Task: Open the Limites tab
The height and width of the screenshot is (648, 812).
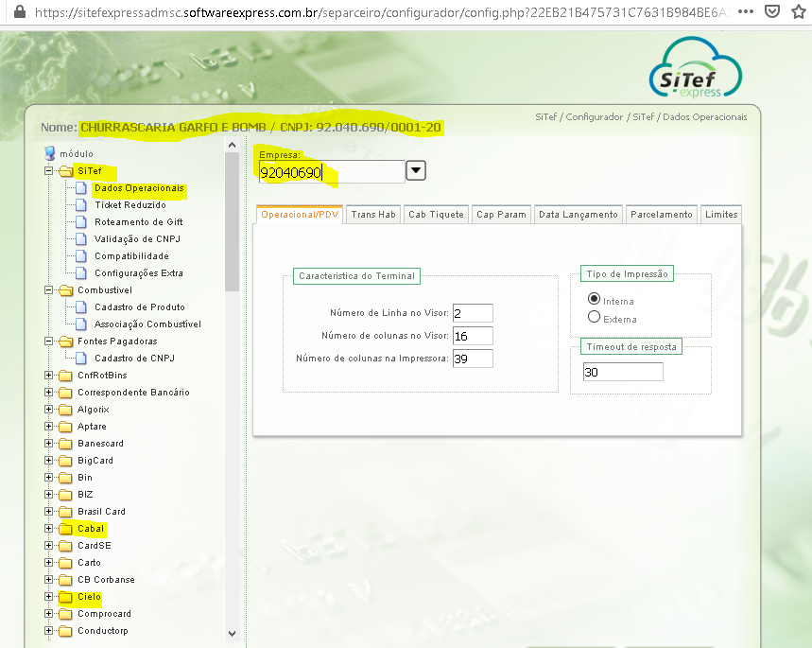Action: 721,215
